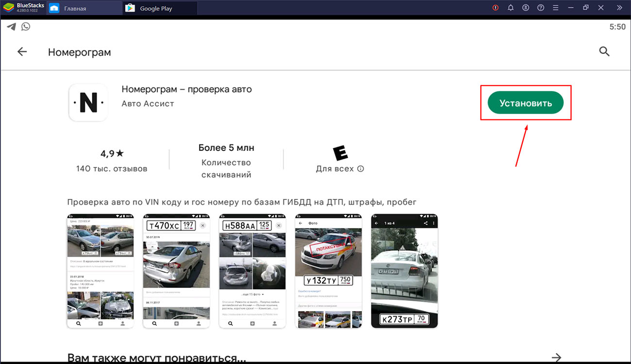This screenshot has width=631, height=364.
Task: Open screenshot with taxi plate У132ТУ 750
Action: tap(329, 271)
